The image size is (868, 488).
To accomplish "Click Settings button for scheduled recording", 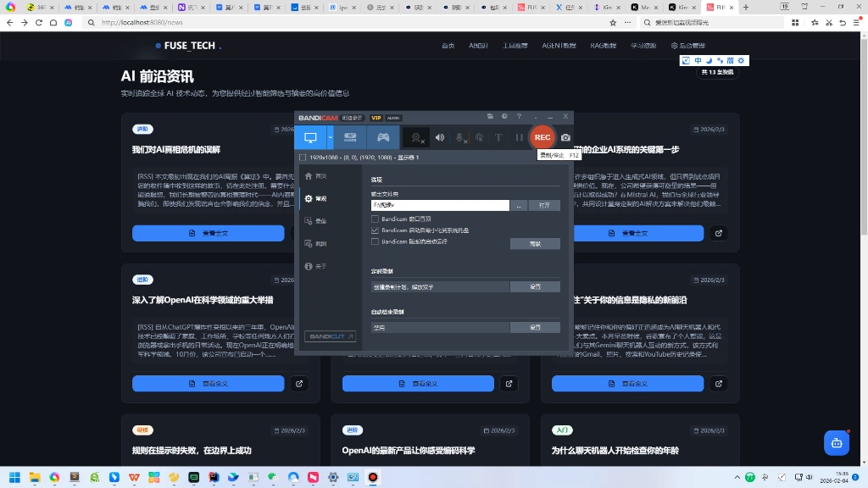I will (535, 286).
